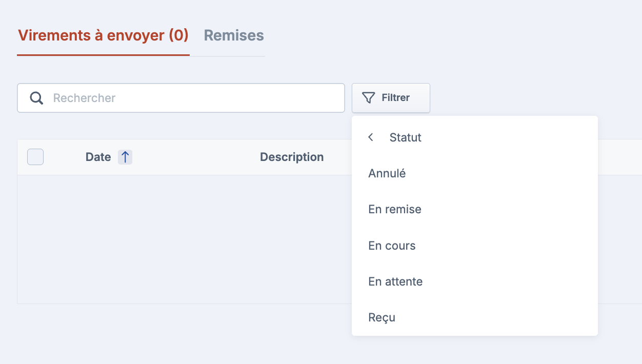Click the back chevron beside Statut
The width and height of the screenshot is (642, 364).
point(371,137)
